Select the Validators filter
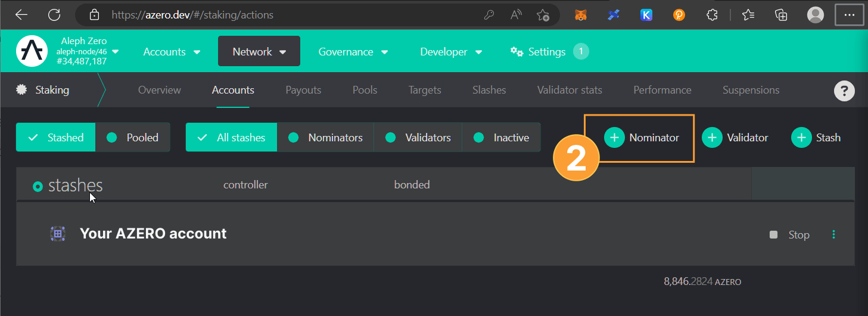The image size is (868, 316). (418, 137)
